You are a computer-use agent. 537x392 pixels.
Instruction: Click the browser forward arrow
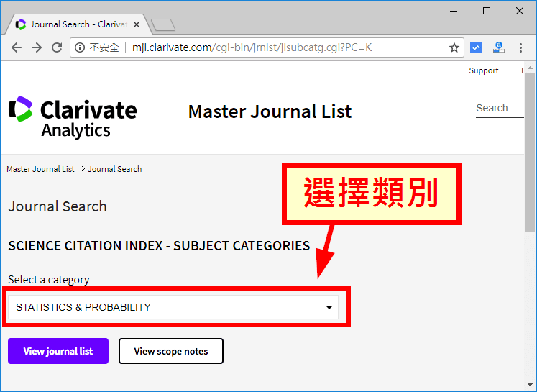[37, 48]
